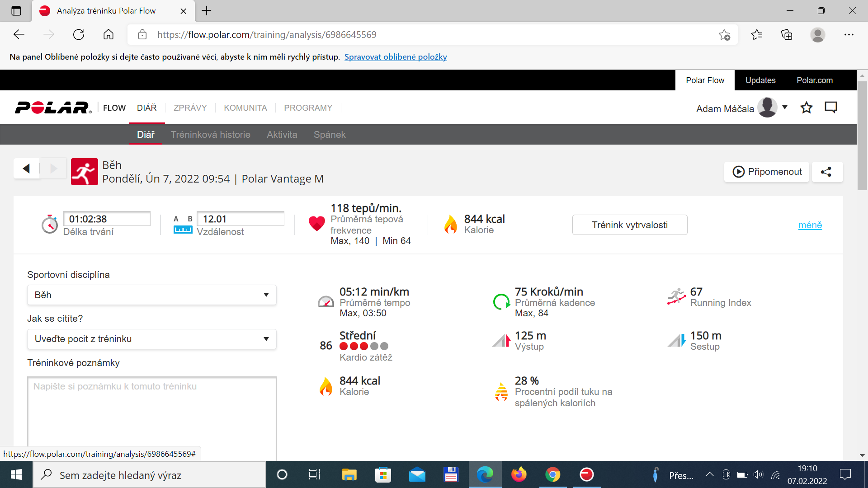Open Polar Flow app in taskbar
Viewport: 868px width, 488px height.
coord(586,475)
